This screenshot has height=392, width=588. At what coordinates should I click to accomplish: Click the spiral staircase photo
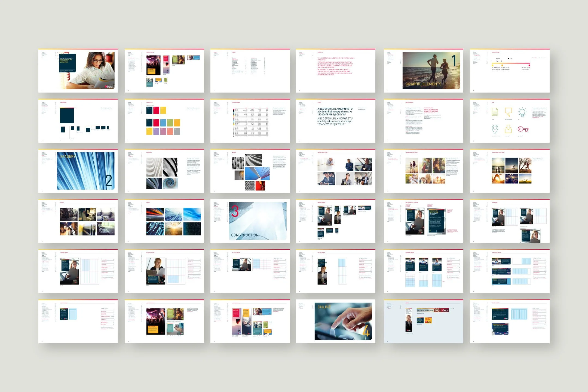(170, 183)
